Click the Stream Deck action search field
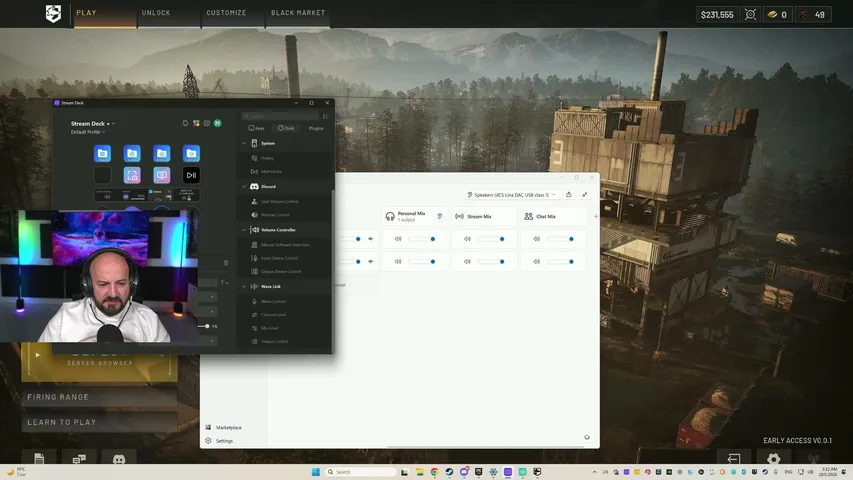Viewport: 853px width, 480px height. (281, 116)
